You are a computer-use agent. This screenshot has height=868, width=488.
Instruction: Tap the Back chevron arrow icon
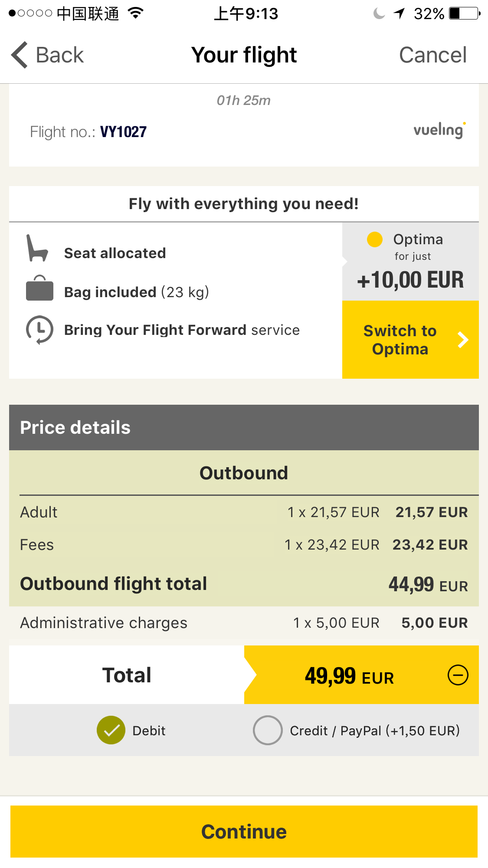20,55
